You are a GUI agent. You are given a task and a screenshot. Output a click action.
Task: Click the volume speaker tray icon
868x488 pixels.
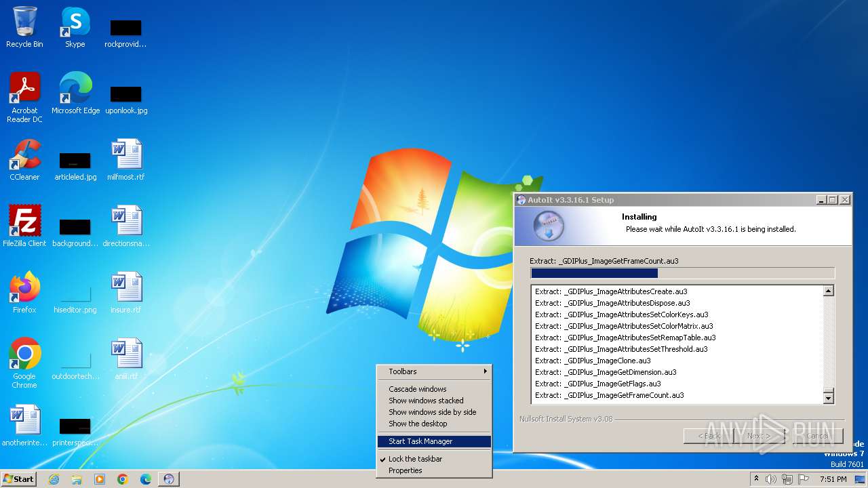tap(771, 479)
